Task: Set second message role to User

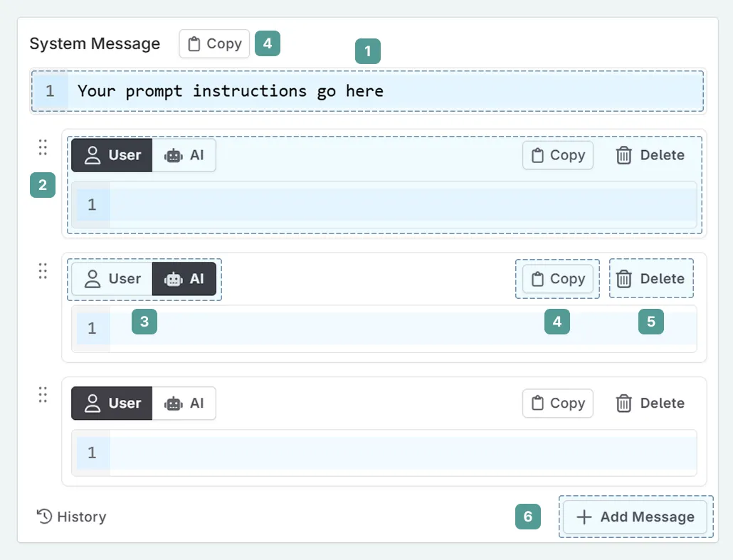Action: [x=112, y=279]
